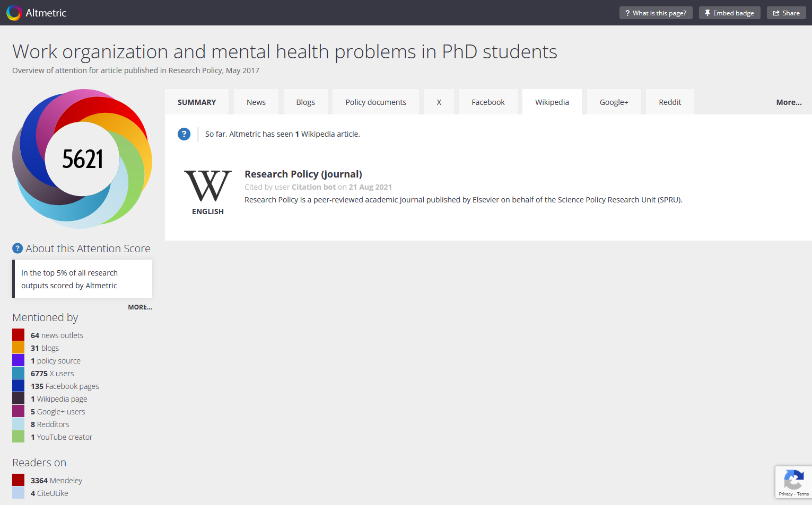Click 31 blogs link
Image resolution: width=812 pixels, height=505 pixels.
tap(45, 348)
